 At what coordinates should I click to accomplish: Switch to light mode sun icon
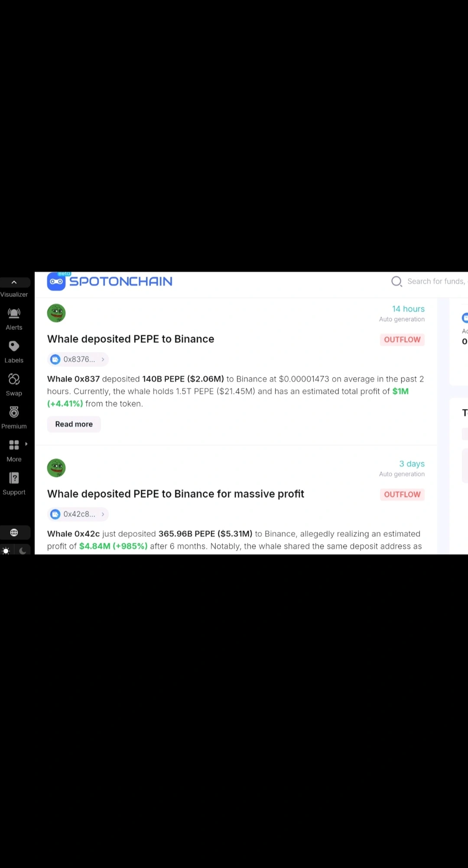click(6, 551)
